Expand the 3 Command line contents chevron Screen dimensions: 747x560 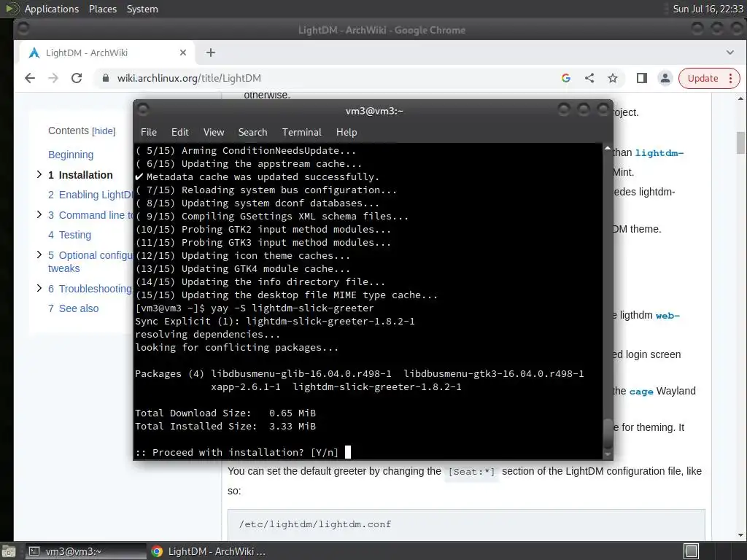(39, 215)
